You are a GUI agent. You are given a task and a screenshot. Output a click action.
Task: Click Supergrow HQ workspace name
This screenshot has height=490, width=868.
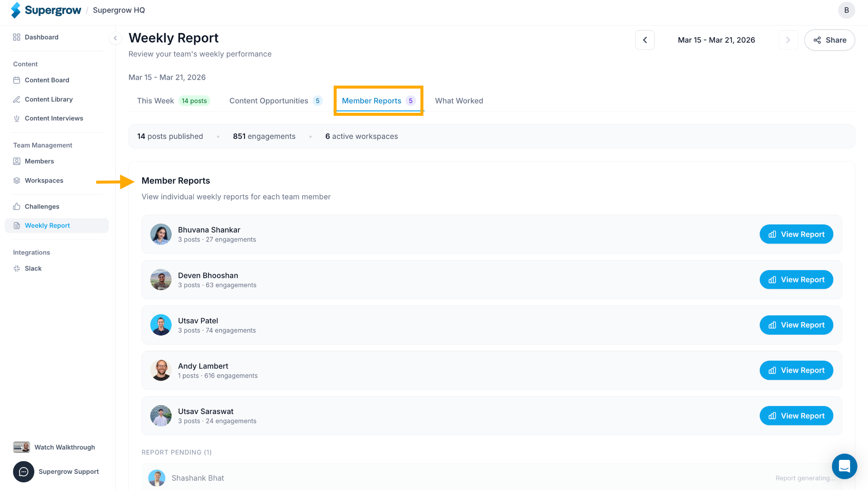coord(119,10)
